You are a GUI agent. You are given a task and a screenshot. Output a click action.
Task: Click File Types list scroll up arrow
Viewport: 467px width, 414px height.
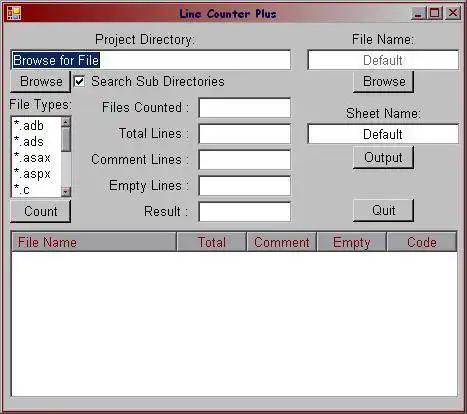tap(66, 122)
